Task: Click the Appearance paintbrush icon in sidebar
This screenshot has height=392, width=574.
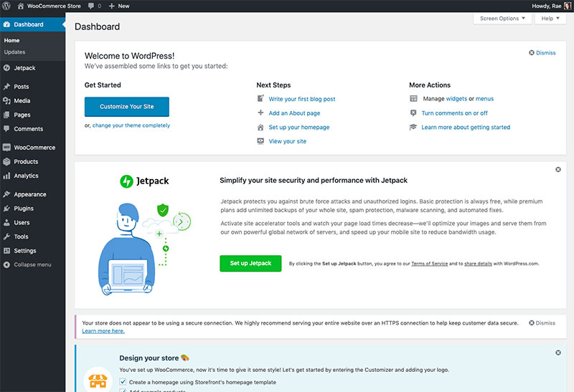Action: click(x=6, y=194)
